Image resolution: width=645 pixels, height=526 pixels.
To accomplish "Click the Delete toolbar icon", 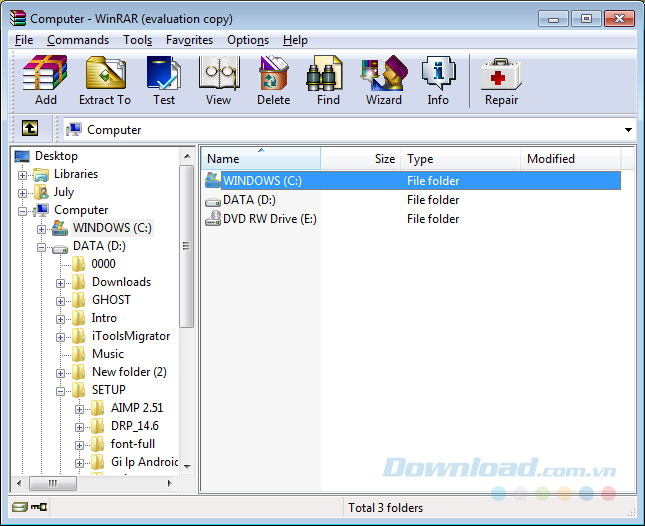I will (273, 80).
